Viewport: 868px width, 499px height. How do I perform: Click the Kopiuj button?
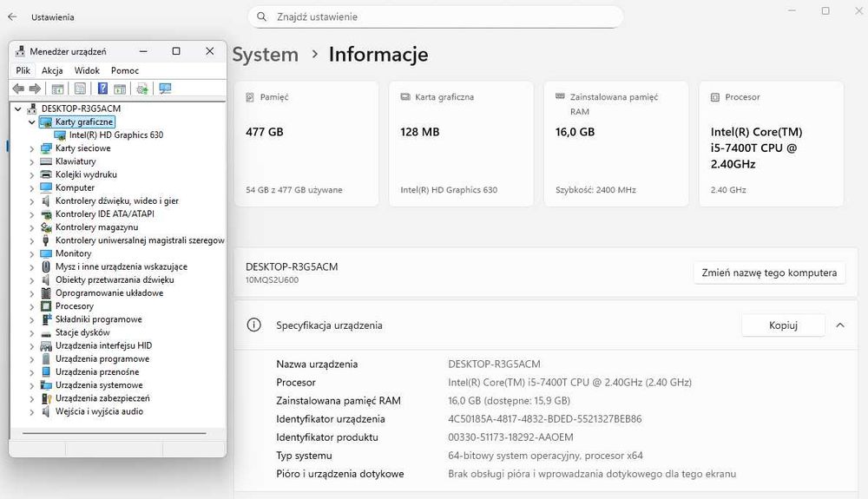(x=783, y=325)
